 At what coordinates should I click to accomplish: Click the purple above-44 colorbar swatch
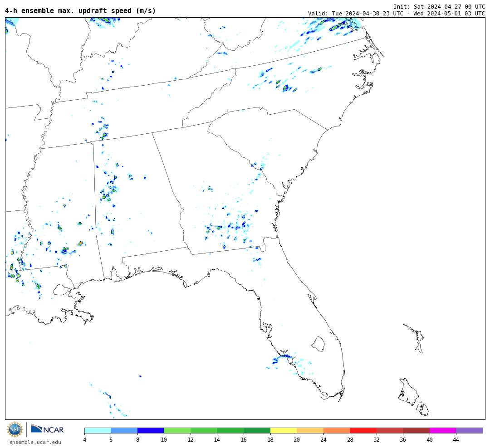[x=470, y=430]
